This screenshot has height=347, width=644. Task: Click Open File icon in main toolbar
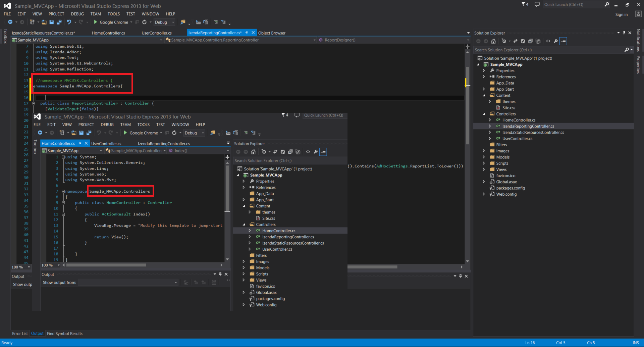[44, 22]
